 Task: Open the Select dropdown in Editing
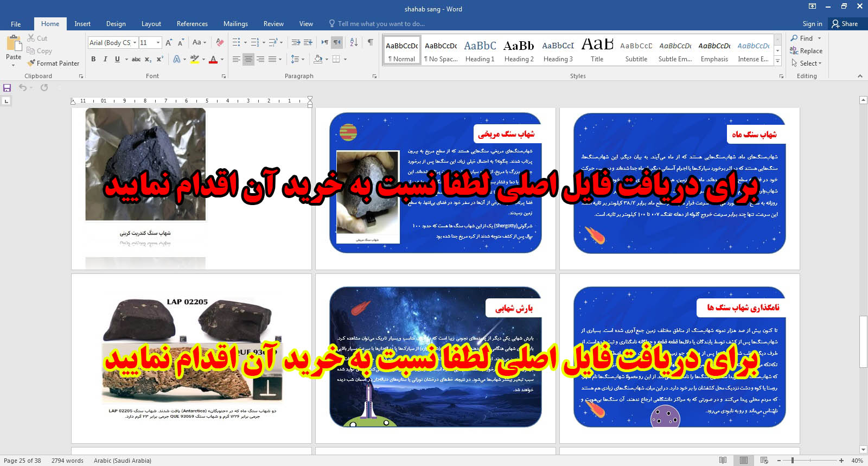tap(807, 63)
